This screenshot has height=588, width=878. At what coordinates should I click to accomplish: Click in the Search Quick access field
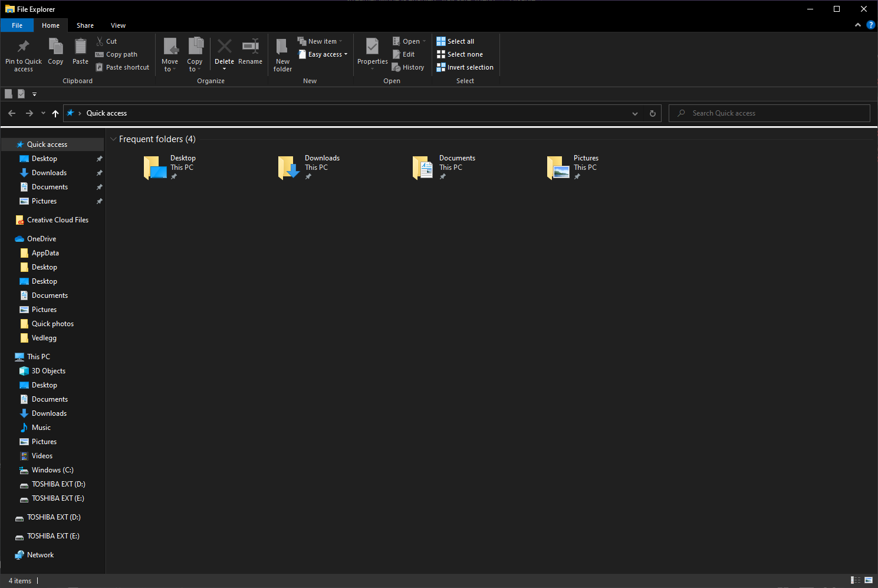coord(770,113)
